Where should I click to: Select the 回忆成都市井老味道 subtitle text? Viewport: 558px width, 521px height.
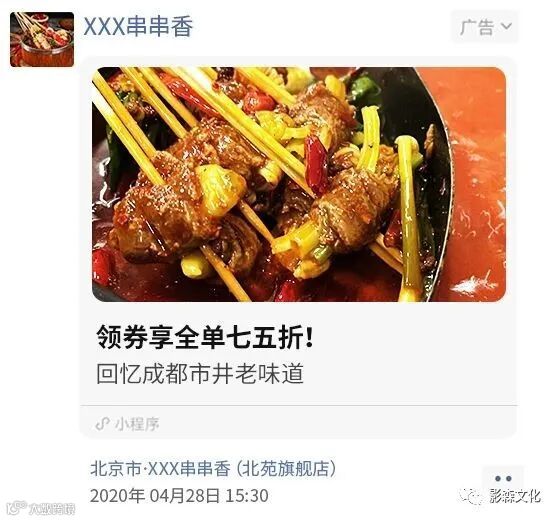click(200, 374)
